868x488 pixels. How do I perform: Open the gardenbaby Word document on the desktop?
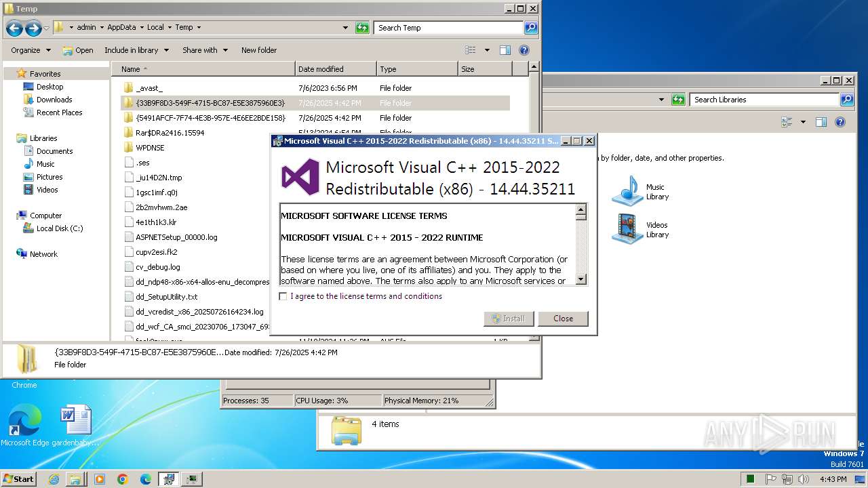point(75,426)
